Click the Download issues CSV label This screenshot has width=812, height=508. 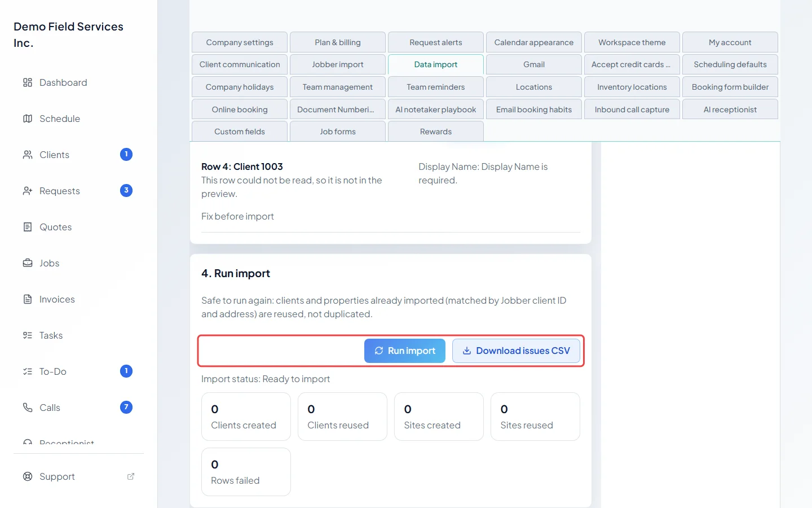click(x=523, y=351)
